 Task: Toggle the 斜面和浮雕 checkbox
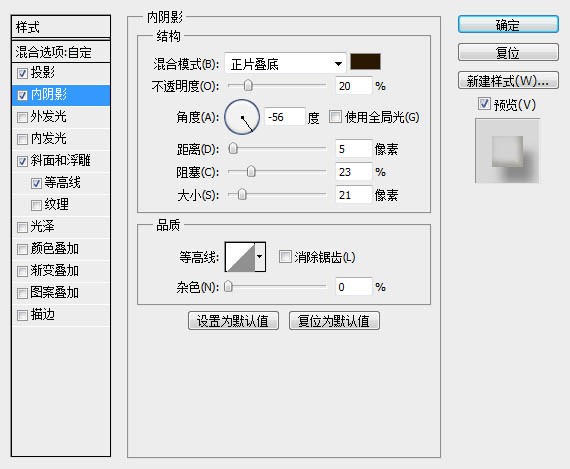coord(22,161)
